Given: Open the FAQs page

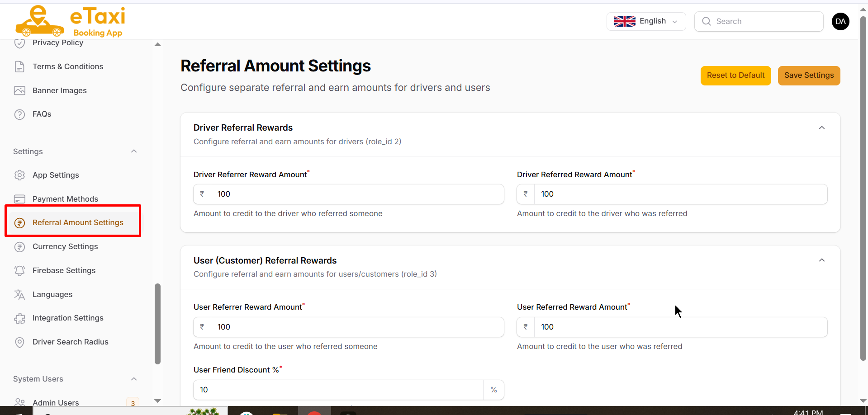Looking at the screenshot, I should pos(42,114).
